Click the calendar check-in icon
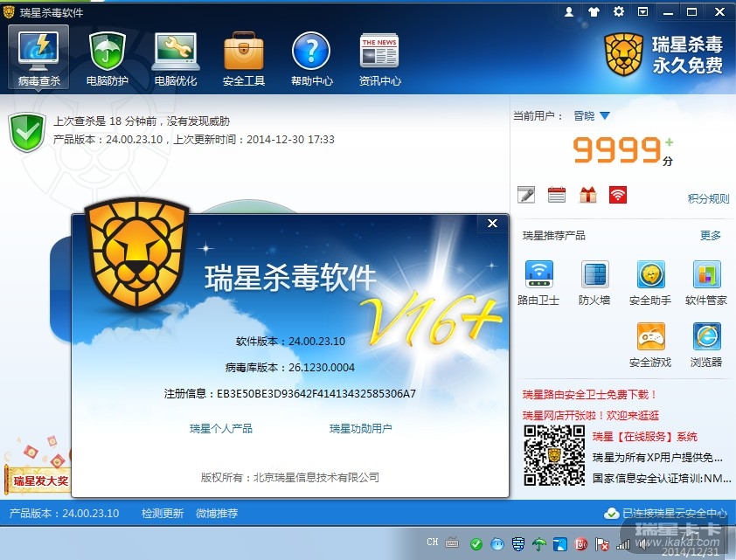This screenshot has height=560, width=736. (x=557, y=194)
